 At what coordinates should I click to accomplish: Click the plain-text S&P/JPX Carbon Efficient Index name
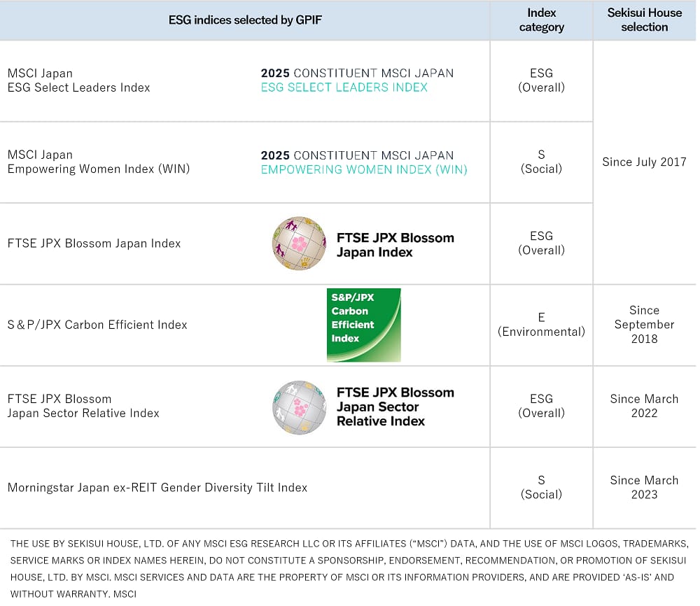point(97,325)
